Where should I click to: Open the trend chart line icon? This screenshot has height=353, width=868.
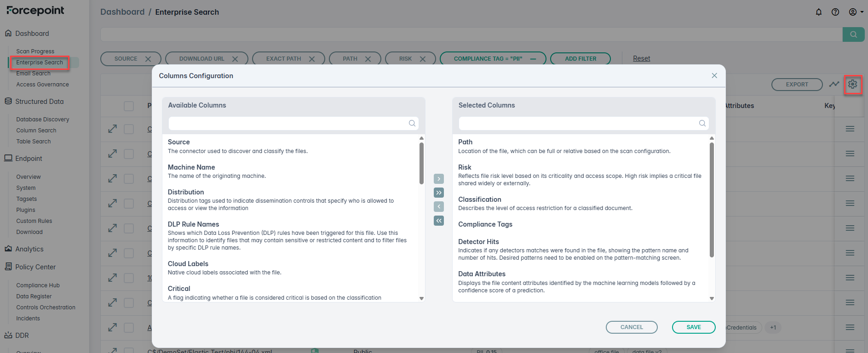click(834, 84)
